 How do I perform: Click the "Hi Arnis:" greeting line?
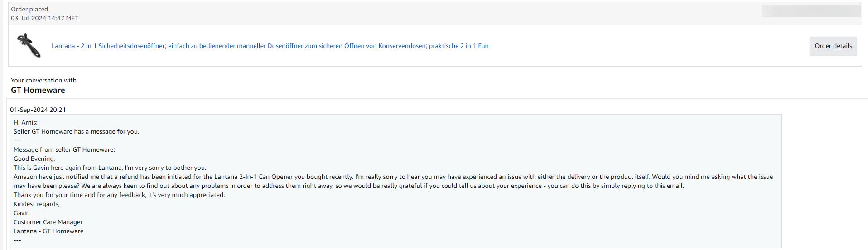pos(25,122)
